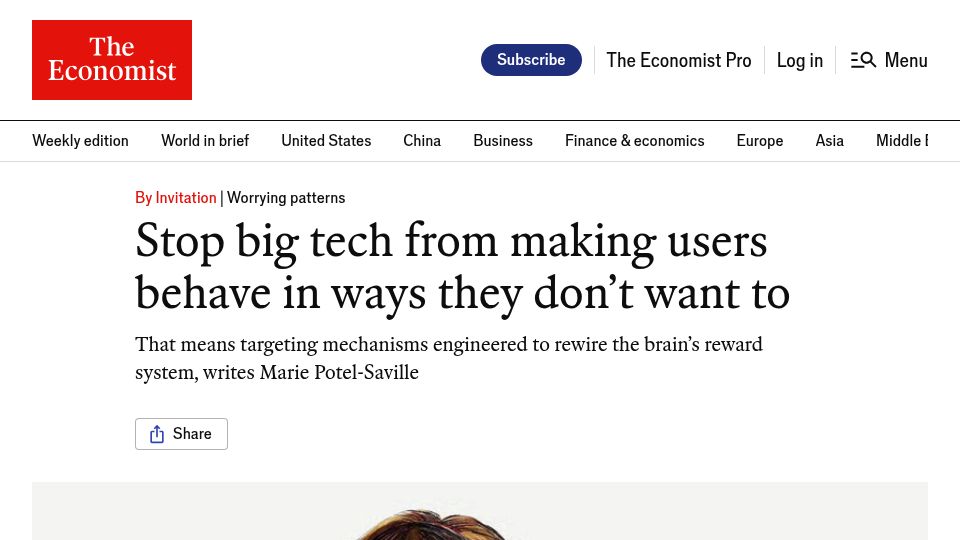Click the share arrow icon

[x=157, y=434]
